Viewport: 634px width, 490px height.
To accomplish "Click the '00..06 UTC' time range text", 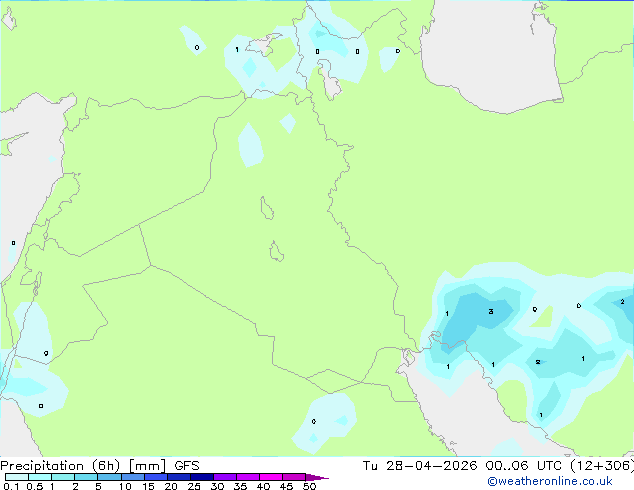I will [524, 466].
